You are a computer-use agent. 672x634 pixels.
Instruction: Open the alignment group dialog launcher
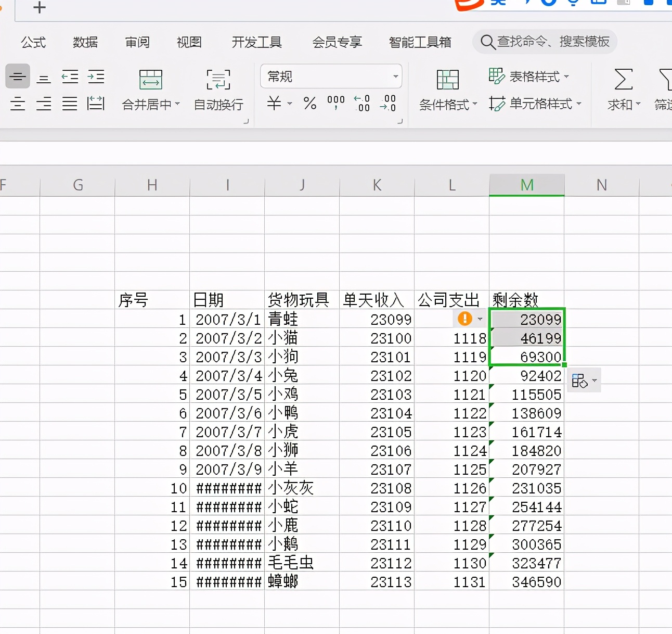click(x=246, y=121)
